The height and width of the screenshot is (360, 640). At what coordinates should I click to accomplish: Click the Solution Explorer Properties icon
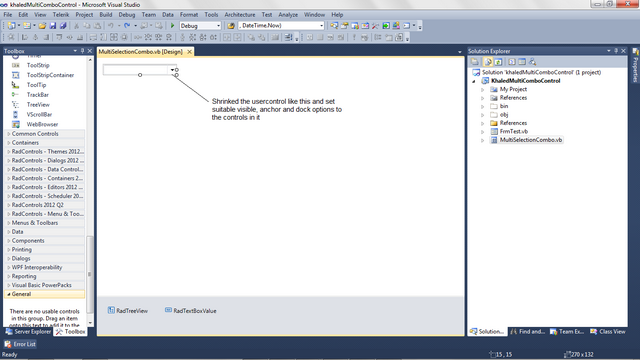pyautogui.click(x=475, y=62)
